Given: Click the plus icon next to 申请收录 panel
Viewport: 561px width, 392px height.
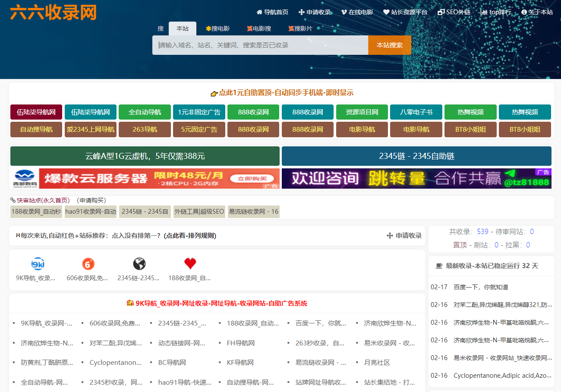Looking at the screenshot, I should coord(389,236).
